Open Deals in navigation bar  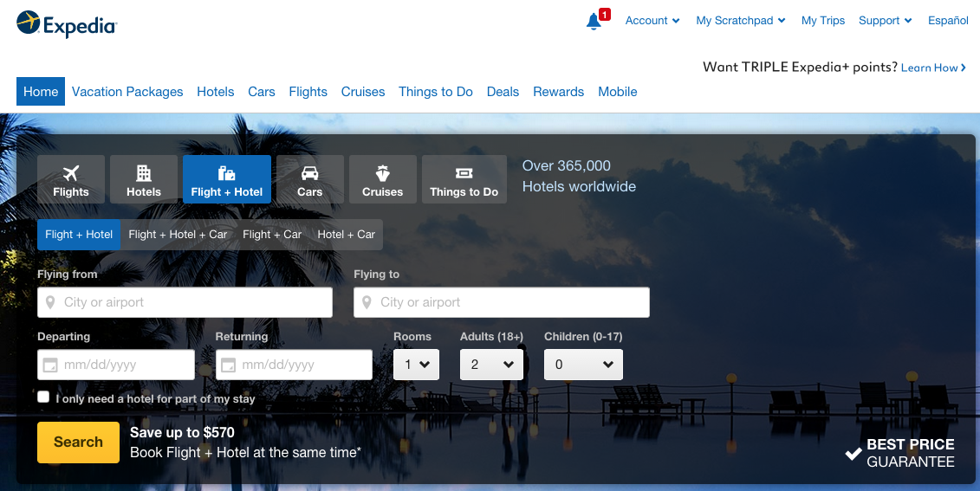tap(503, 91)
